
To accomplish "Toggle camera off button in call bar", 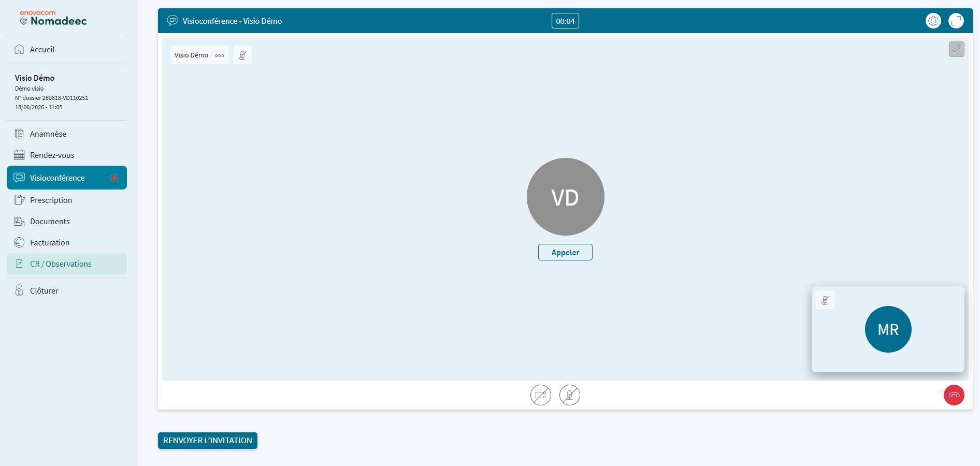I will pos(541,395).
